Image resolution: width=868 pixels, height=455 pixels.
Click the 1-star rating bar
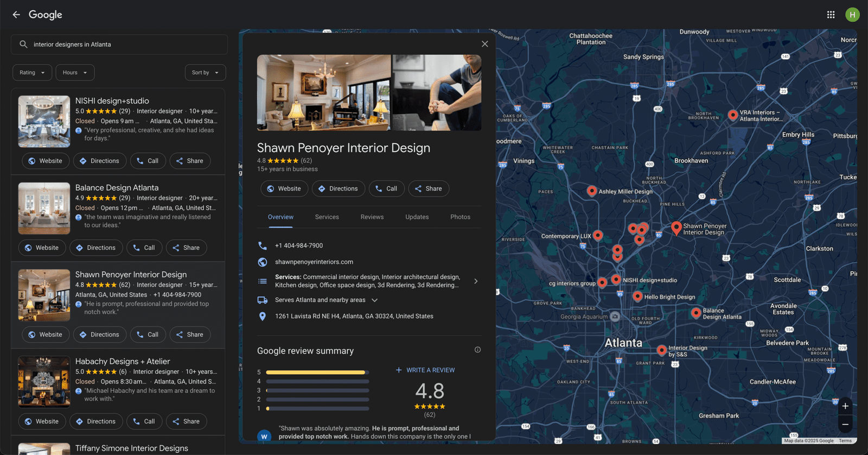pyautogui.click(x=317, y=408)
